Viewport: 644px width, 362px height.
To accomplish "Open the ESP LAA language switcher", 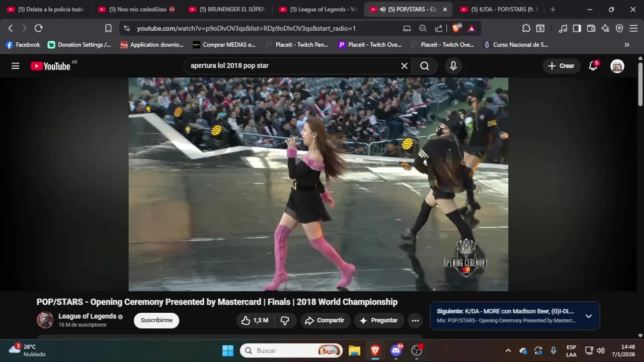I will [x=571, y=350].
